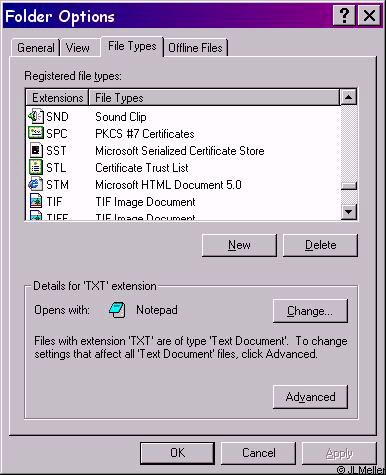Sort by the File Types column header
This screenshot has height=475, width=386.
coord(214,98)
